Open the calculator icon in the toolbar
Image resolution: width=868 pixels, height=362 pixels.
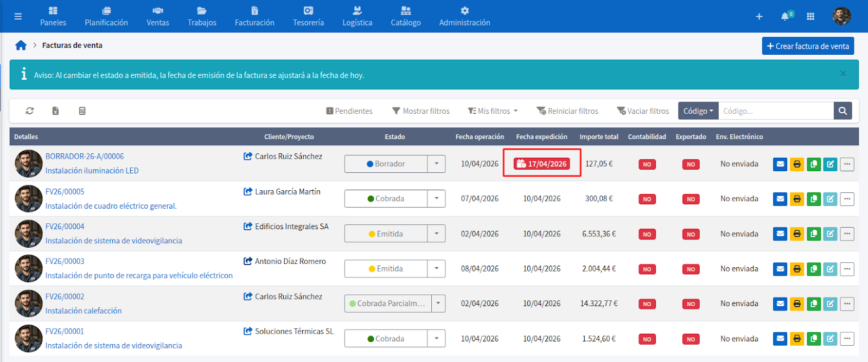click(x=82, y=111)
